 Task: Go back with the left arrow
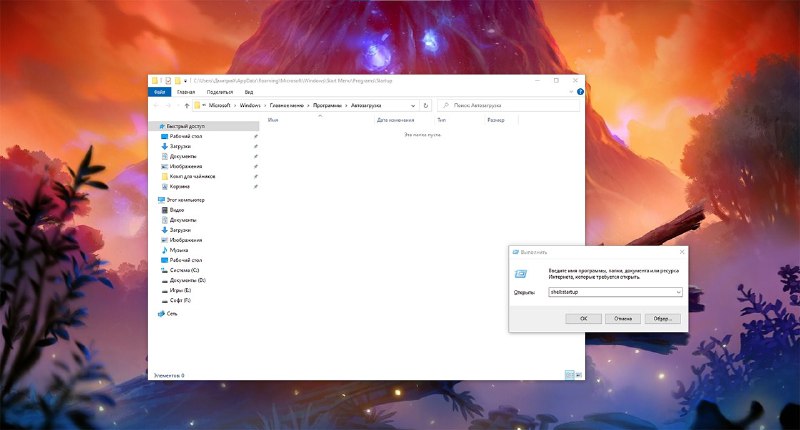[x=156, y=106]
